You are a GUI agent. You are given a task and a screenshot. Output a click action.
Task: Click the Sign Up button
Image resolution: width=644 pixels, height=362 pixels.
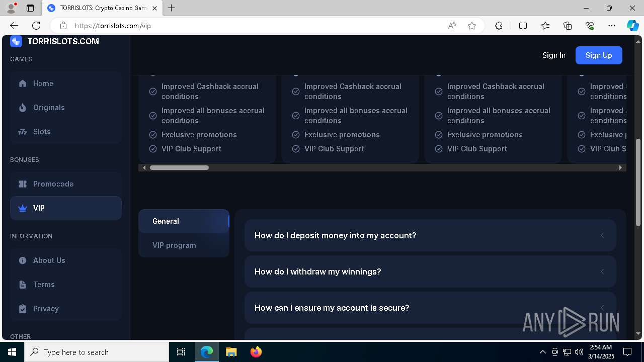coord(599,55)
